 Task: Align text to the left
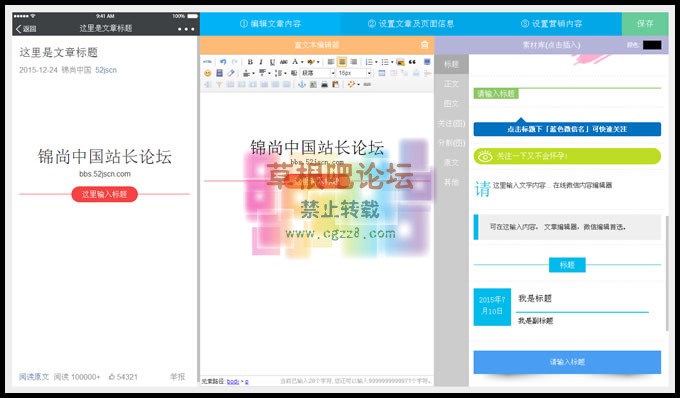click(330, 62)
